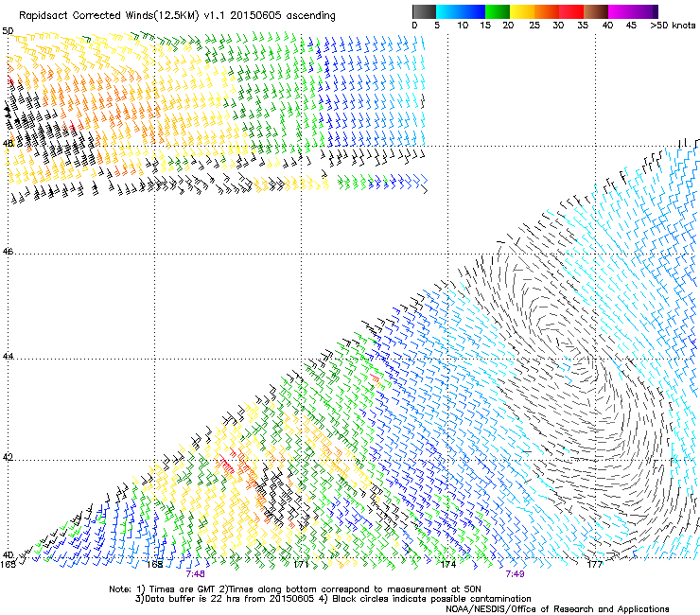Pick the orange 25-30 knots legend segment
Image resolution: width=700 pixels, height=615 pixels.
(547, 11)
